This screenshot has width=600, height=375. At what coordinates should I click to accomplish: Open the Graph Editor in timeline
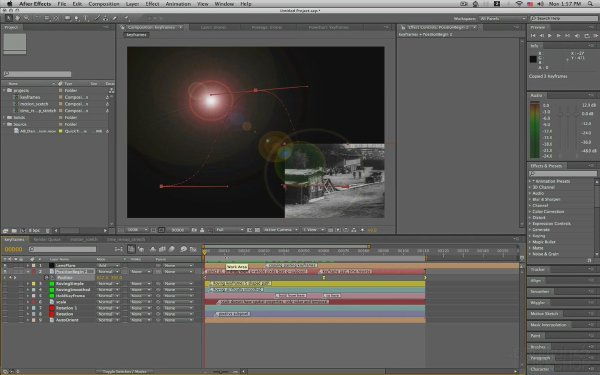tap(193, 249)
